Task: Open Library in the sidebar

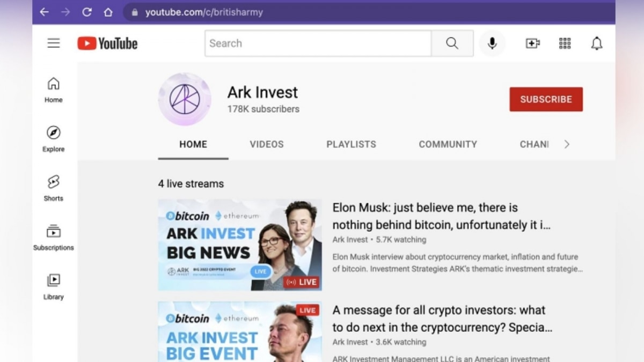Action: 53,286
